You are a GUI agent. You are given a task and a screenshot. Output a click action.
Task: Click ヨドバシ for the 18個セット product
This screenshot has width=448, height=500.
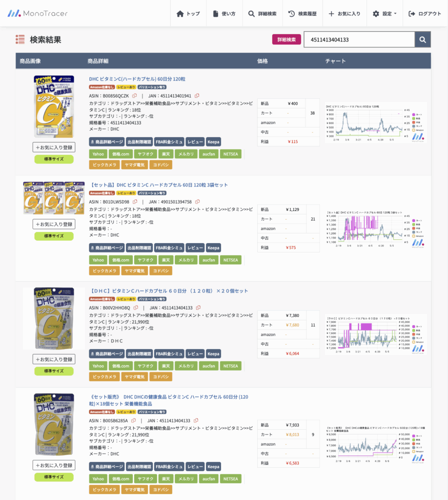161,489
